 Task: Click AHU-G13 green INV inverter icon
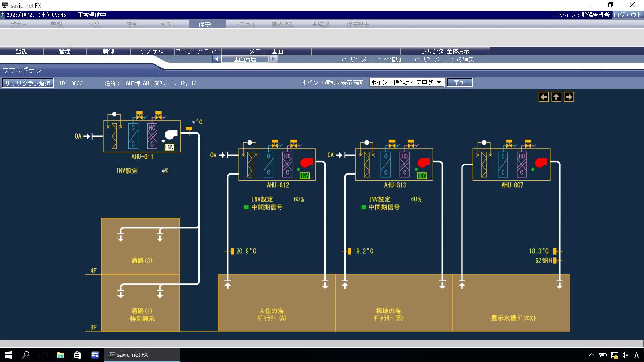coord(422,176)
